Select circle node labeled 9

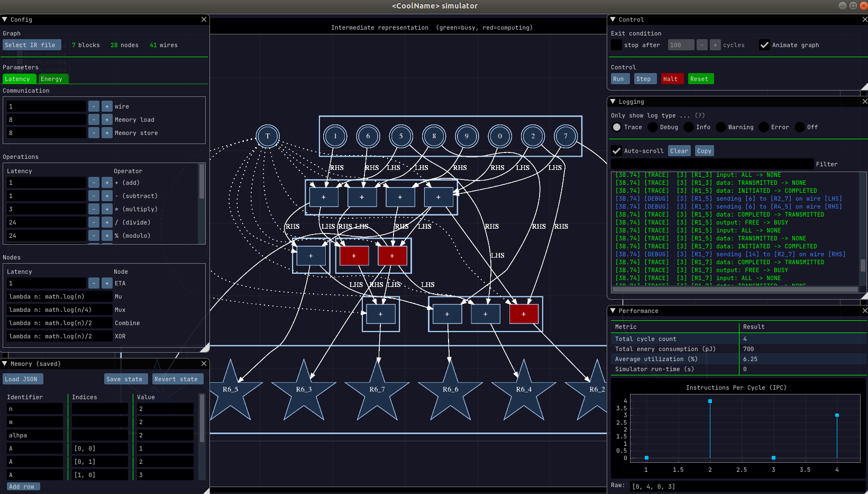click(467, 136)
